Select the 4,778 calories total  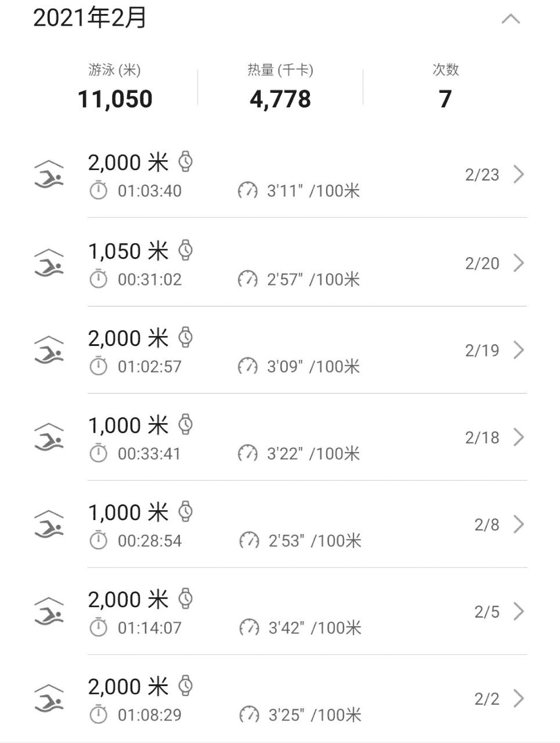[280, 99]
